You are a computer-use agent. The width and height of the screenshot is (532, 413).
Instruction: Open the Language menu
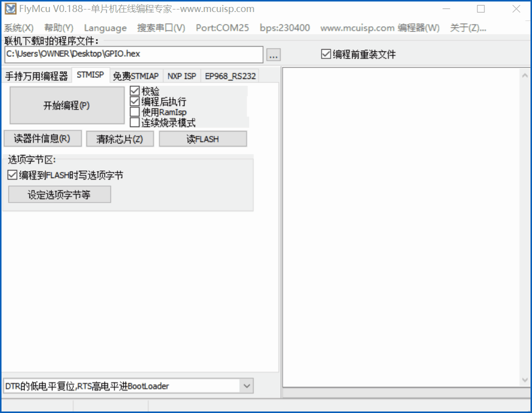click(105, 28)
